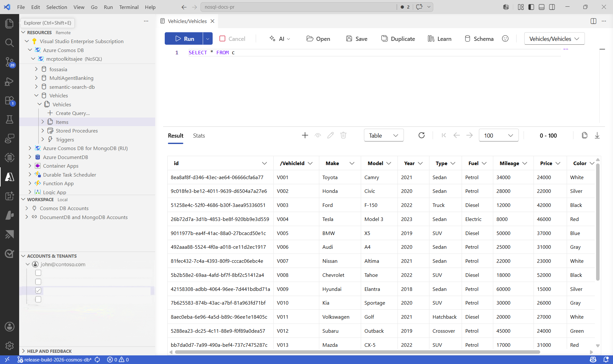Close the Vehicles/Vehicles editor tab
Screen dimensions: 613x364
click(x=212, y=21)
